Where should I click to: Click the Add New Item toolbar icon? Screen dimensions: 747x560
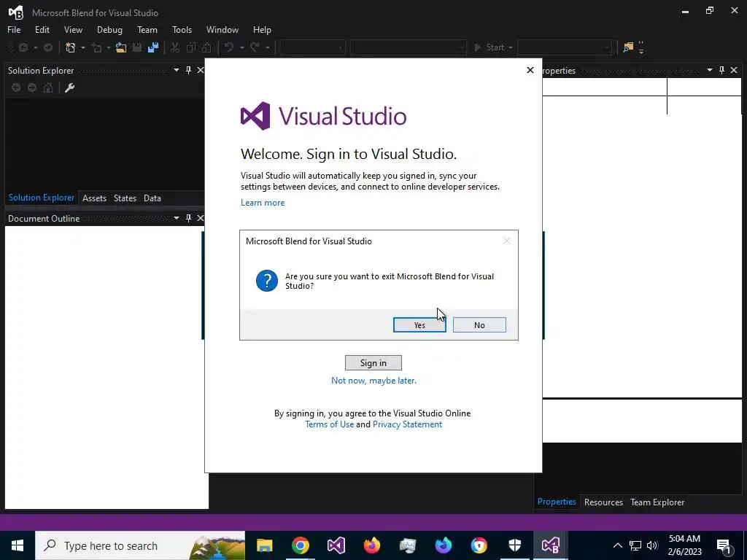coord(97,47)
